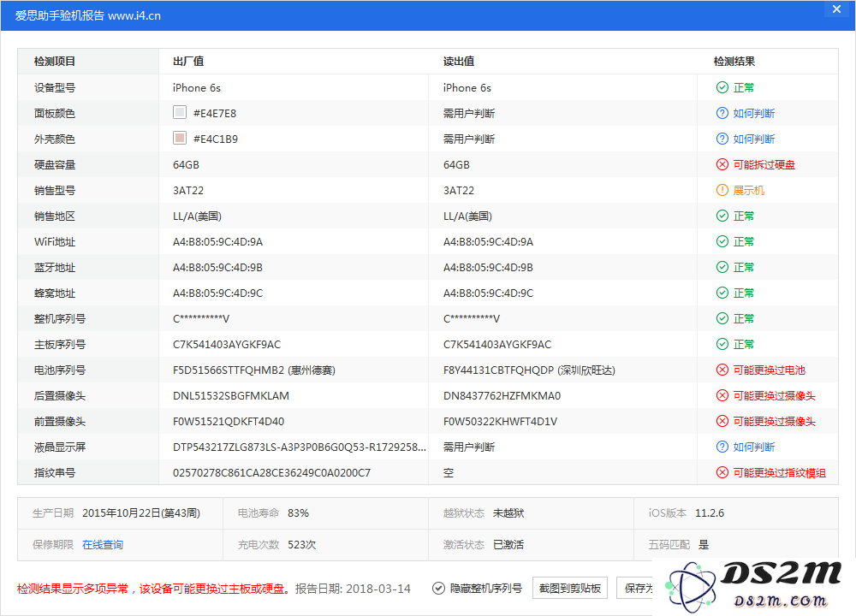Click factory mainboard serial C7K541403AYGKF9AC

pos(227,344)
